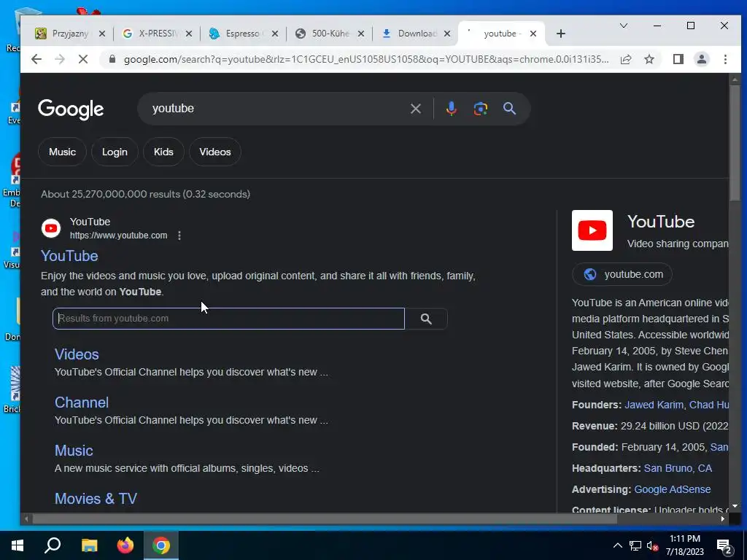Click the main Google search field
Screen dimensions: 747x560
(x=276, y=109)
